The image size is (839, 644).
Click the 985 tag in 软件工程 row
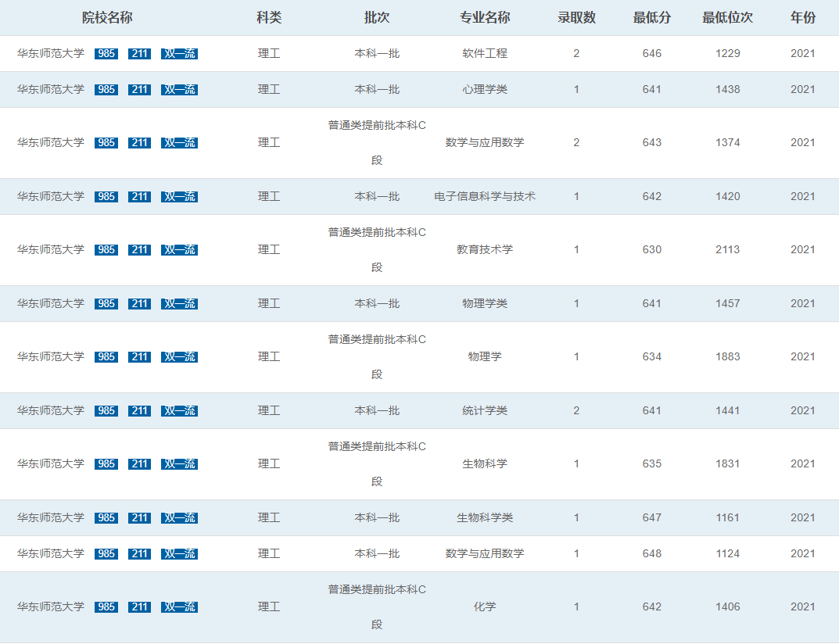click(x=106, y=53)
